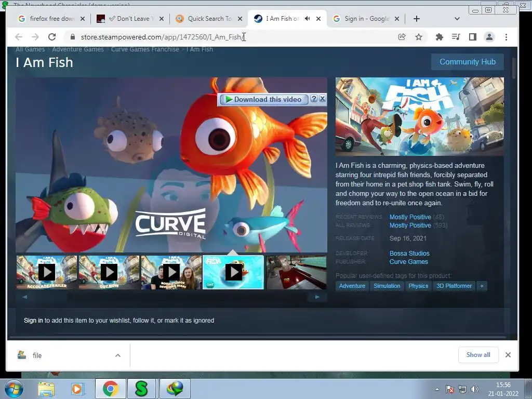Click the padlock site info icon
The height and width of the screenshot is (399, 532).
pyautogui.click(x=72, y=37)
